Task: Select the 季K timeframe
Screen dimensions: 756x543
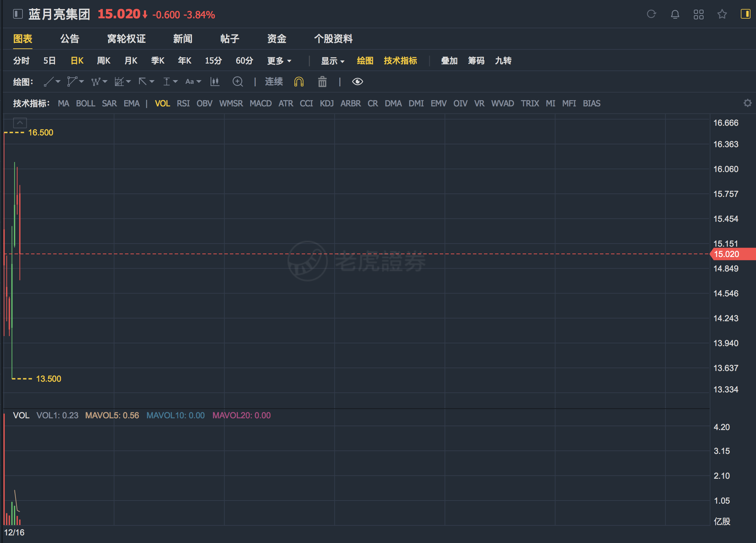Action: (x=158, y=61)
